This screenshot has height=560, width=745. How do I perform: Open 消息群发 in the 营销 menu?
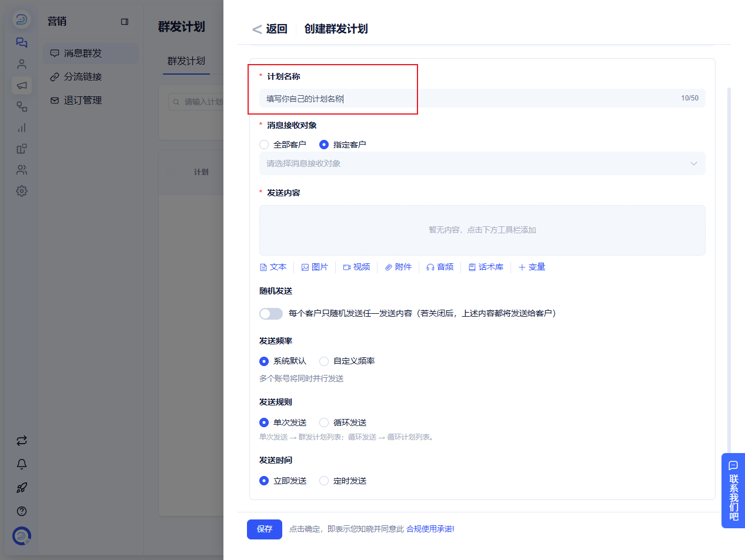pos(91,53)
